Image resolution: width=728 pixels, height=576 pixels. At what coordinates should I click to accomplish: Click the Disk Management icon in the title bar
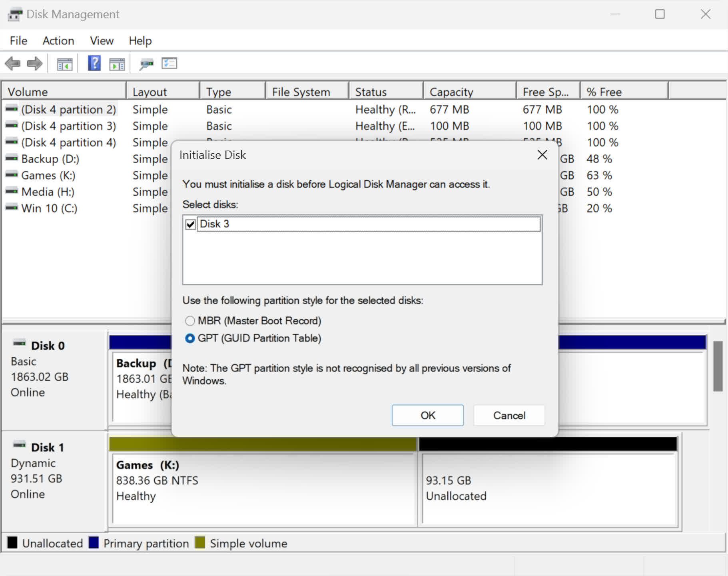[x=15, y=14]
